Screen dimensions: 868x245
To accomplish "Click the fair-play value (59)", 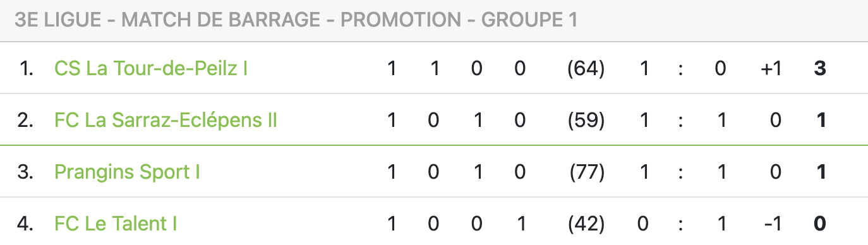I will pos(586,120).
